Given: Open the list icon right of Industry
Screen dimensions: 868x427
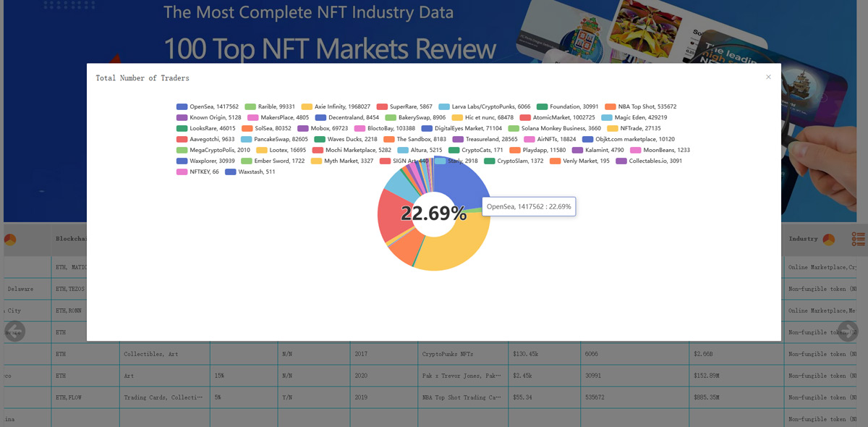Looking at the screenshot, I should coord(859,239).
